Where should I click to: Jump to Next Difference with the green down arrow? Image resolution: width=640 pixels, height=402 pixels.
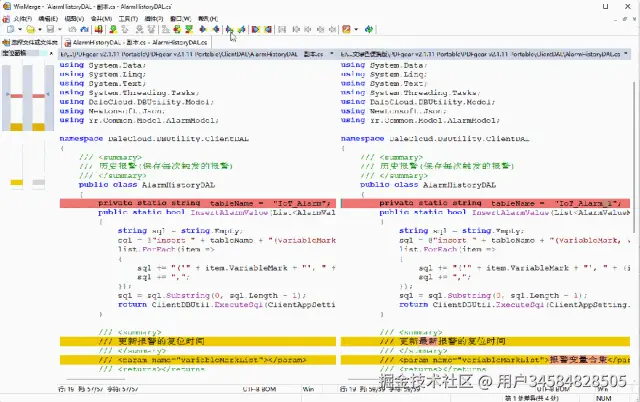113,29
